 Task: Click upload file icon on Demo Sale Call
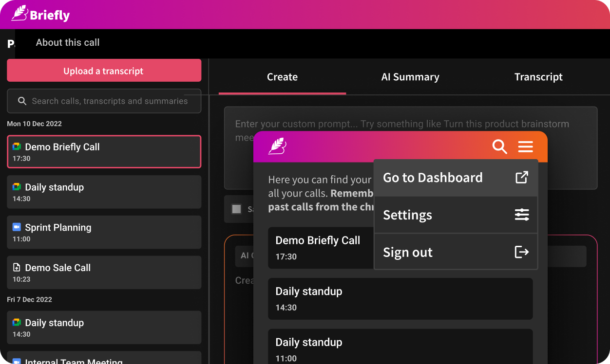[x=17, y=268]
